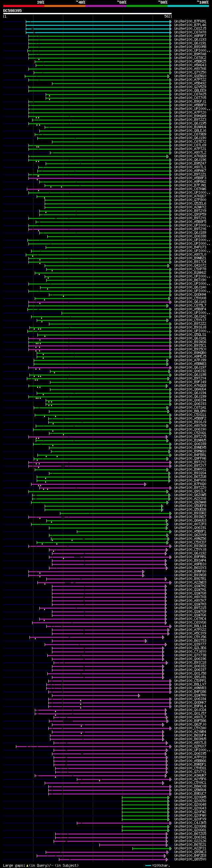The image size is (212, 868).
Task: Click the green alignment bar of UniRef100_A5B492
Action: pyautogui.click(x=112, y=83)
